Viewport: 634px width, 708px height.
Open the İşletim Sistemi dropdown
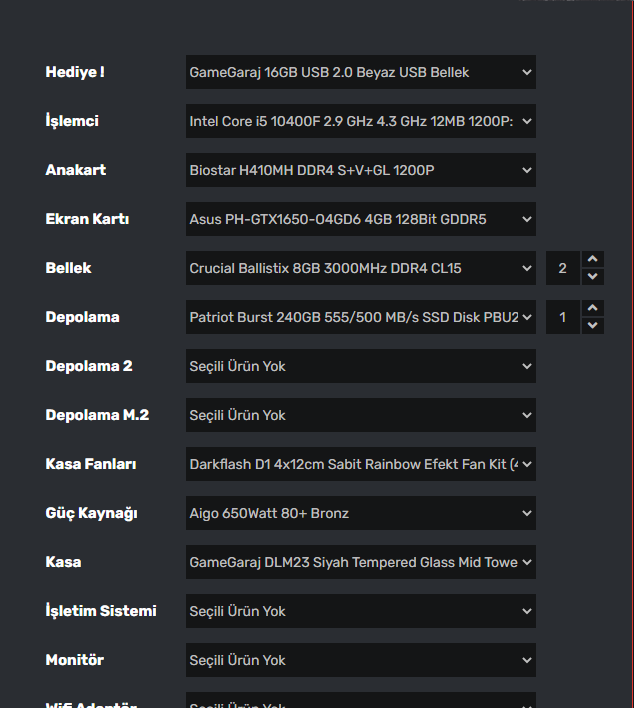pos(361,611)
